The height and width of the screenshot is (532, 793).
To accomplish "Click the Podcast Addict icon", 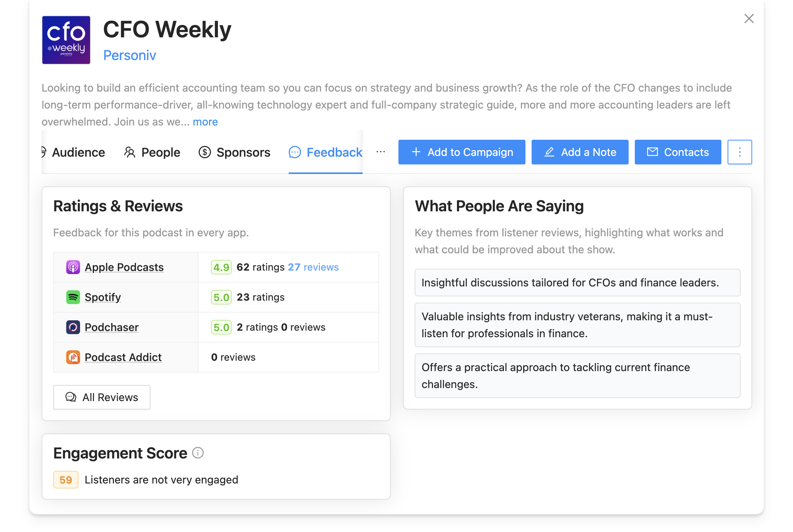I will tap(73, 357).
